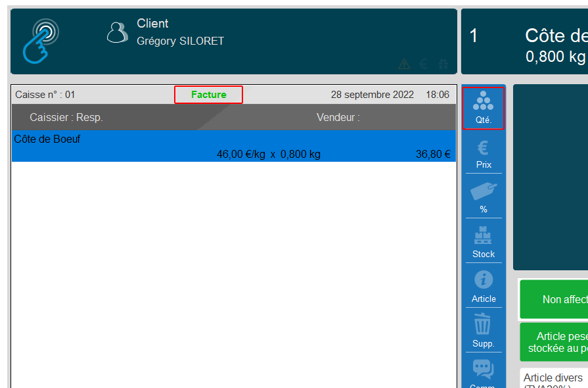This screenshot has height=388, width=588.
Task: Select the Article pesé green button
Action: click(x=554, y=342)
